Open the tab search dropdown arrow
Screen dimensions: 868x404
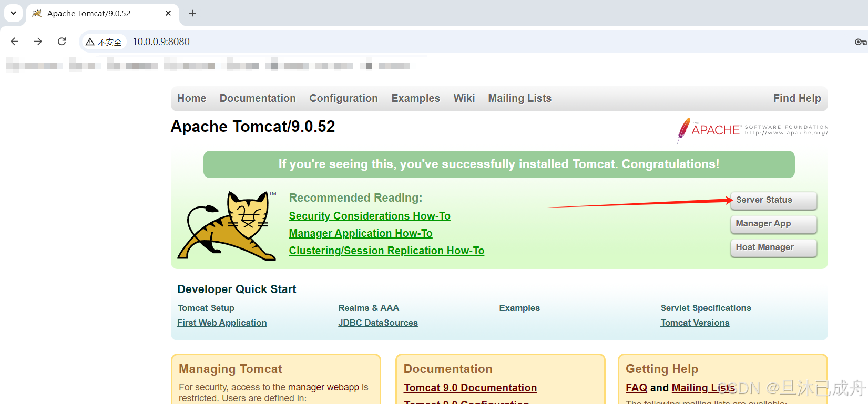coord(13,13)
